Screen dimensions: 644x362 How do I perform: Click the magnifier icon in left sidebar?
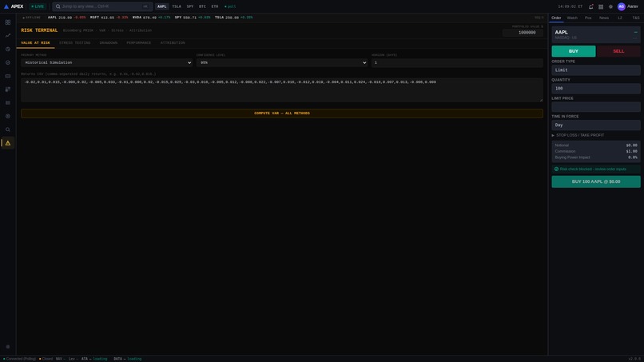8,129
